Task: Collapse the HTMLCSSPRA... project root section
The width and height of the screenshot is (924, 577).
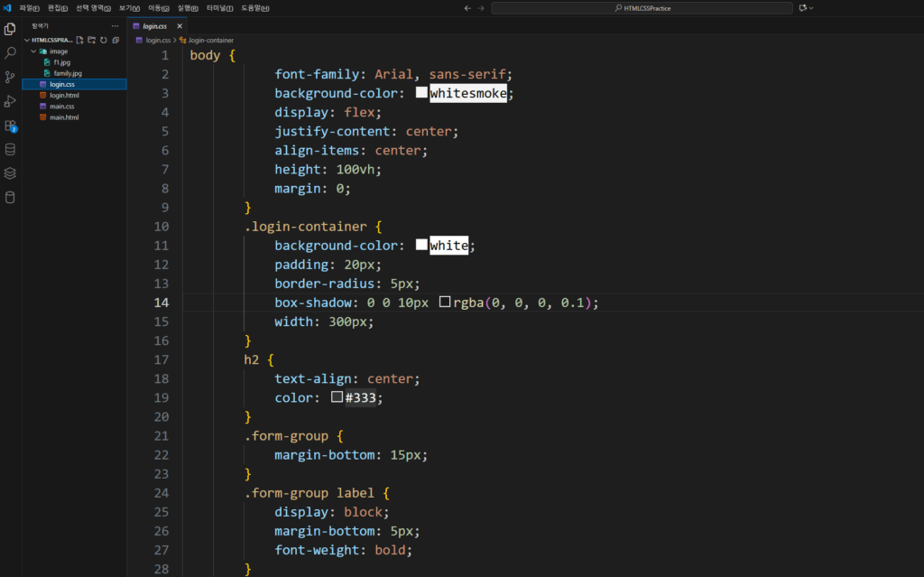Action: pyautogui.click(x=26, y=41)
